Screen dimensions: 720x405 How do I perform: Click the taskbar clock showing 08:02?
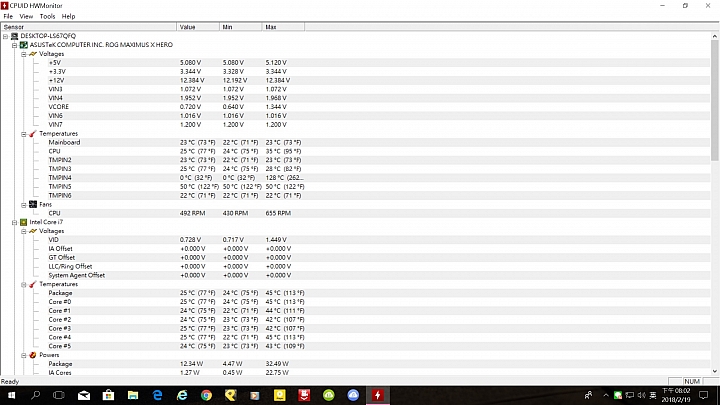click(676, 395)
